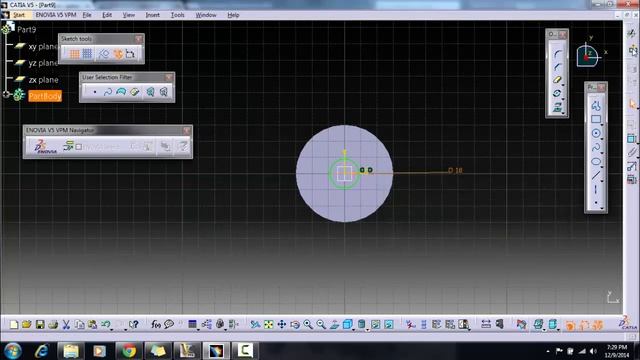Select the Chamfer tool in Operation toolbar
This screenshot has height=360, width=640.
(557, 67)
